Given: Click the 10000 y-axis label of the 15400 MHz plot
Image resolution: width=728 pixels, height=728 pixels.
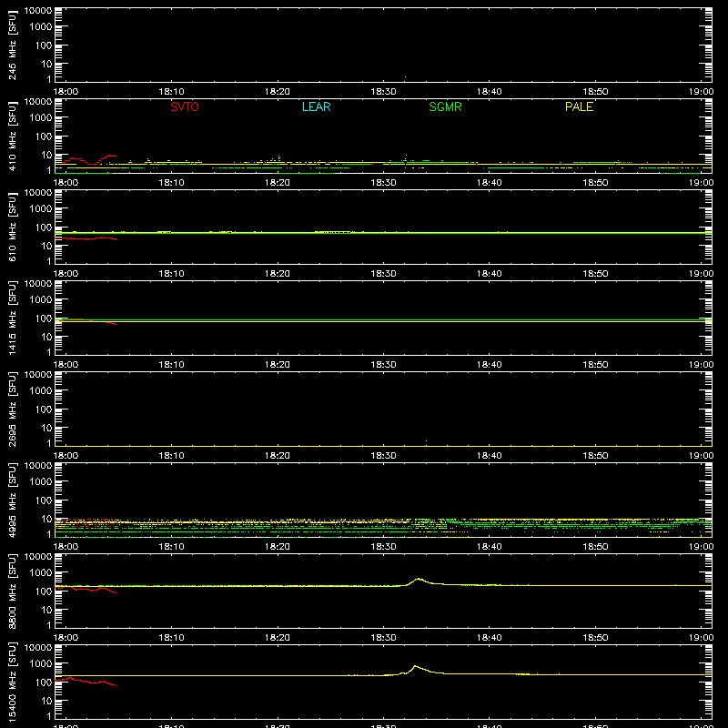Looking at the screenshot, I should point(38,648).
